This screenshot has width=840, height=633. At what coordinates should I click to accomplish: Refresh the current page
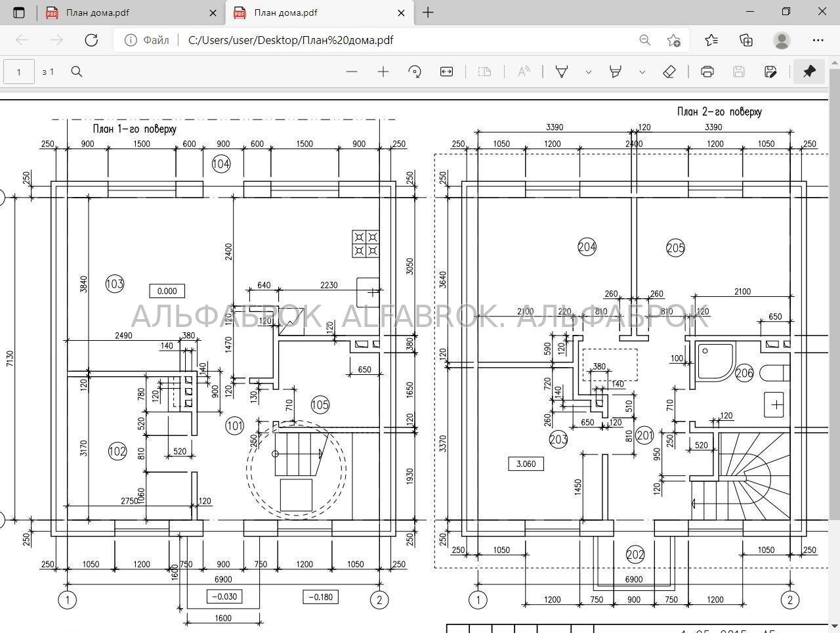click(x=91, y=40)
